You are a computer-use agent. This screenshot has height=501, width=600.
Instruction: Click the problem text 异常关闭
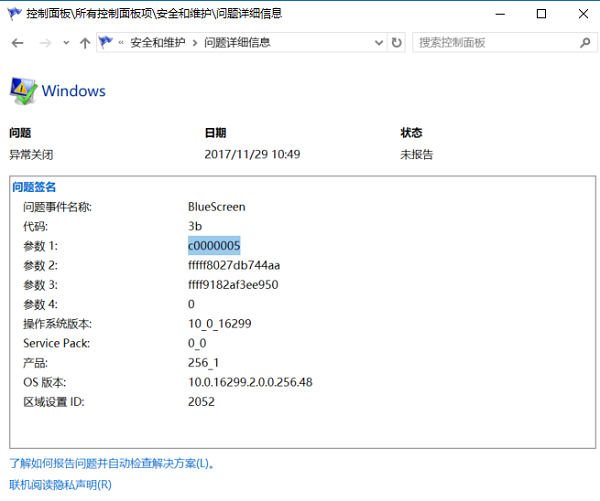pos(31,155)
